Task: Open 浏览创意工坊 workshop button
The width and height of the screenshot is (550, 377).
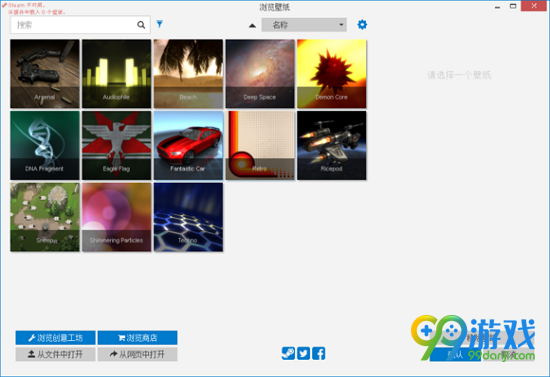Action: tap(55, 338)
